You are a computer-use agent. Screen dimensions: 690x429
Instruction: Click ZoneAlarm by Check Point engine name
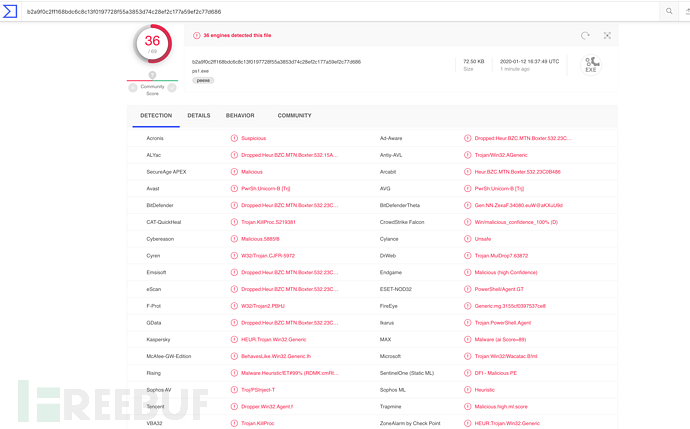(410, 423)
